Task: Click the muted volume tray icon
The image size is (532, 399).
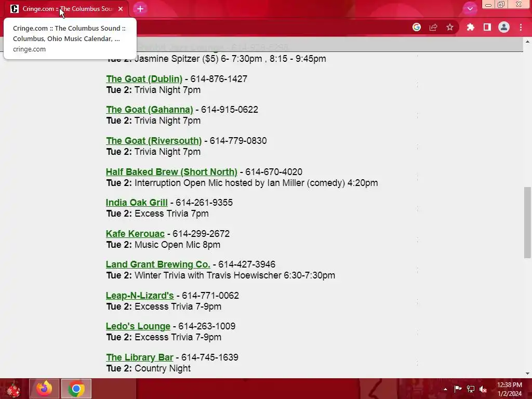Action: click(x=483, y=389)
